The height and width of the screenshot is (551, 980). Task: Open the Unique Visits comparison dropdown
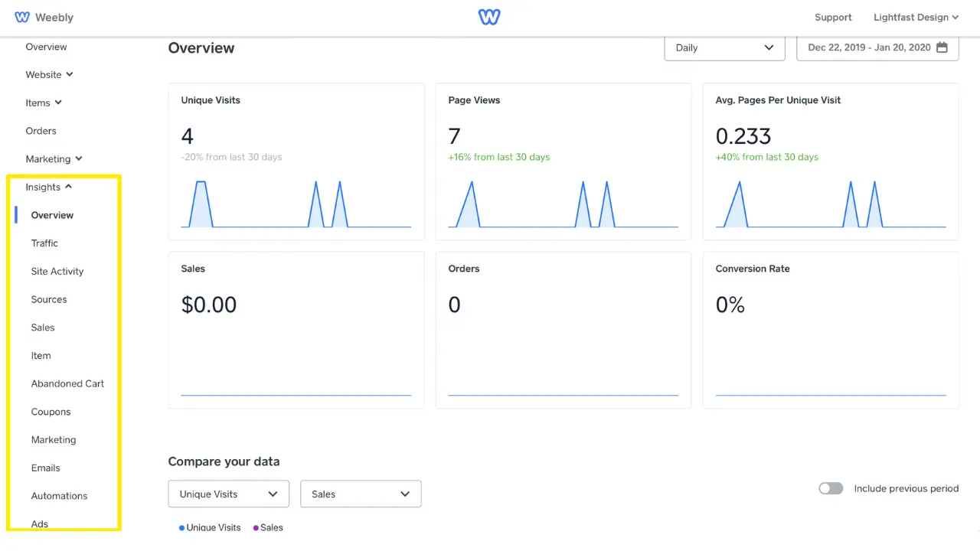point(229,494)
